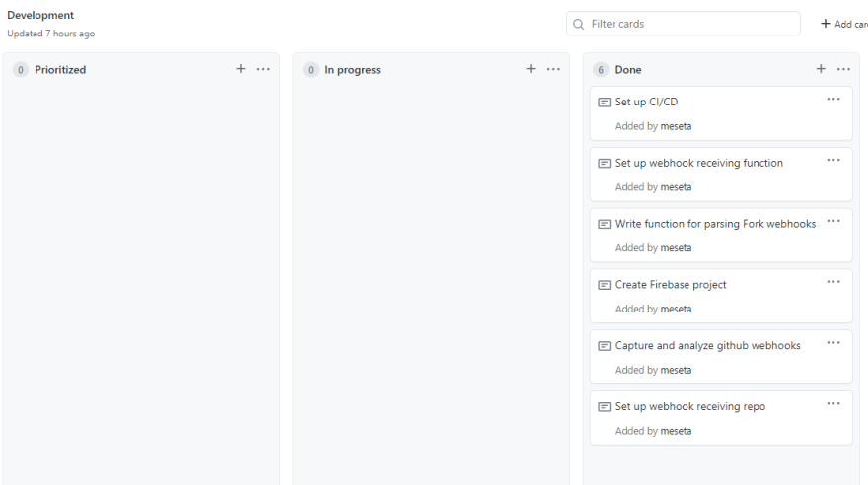Add a card to In progress column
The height and width of the screenshot is (485, 868).
coord(531,69)
